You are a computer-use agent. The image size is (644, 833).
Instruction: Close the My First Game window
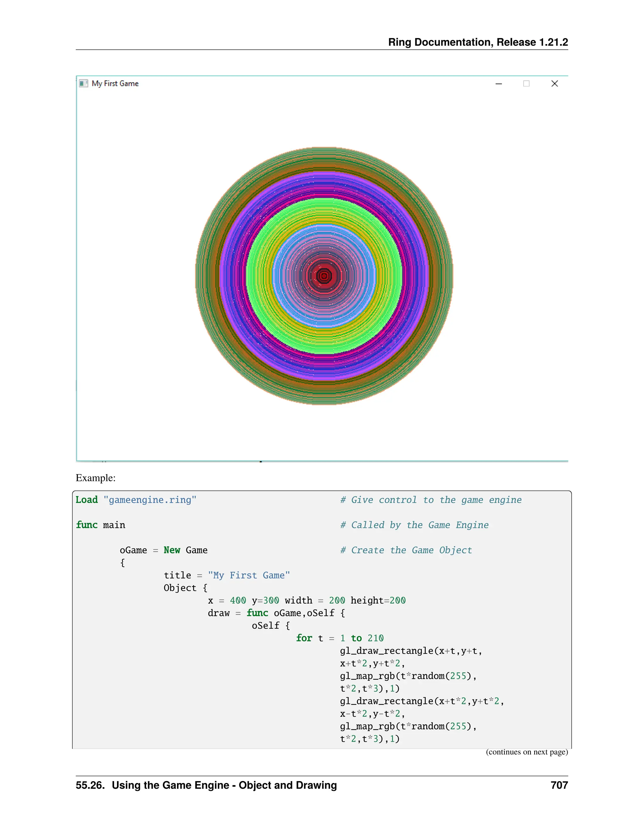pos(554,84)
